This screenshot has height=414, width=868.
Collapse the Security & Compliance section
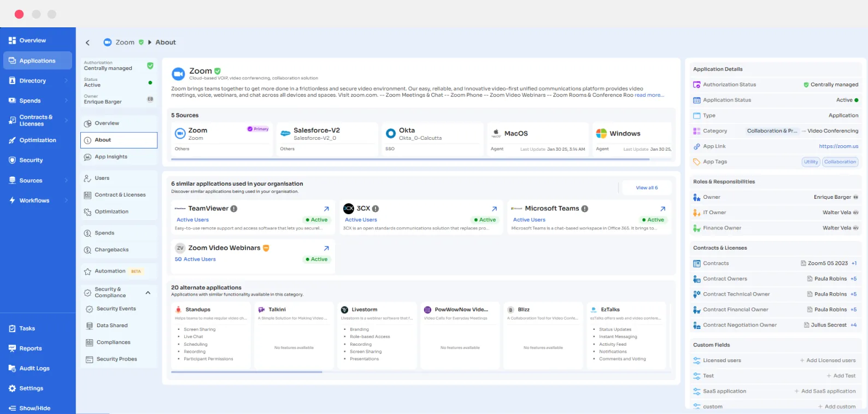(x=148, y=293)
